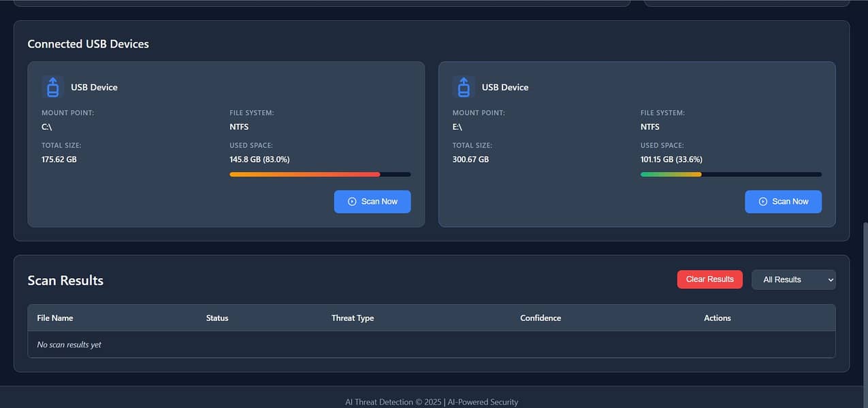Click the USB drive icon on the E:\ device card

[x=464, y=87]
